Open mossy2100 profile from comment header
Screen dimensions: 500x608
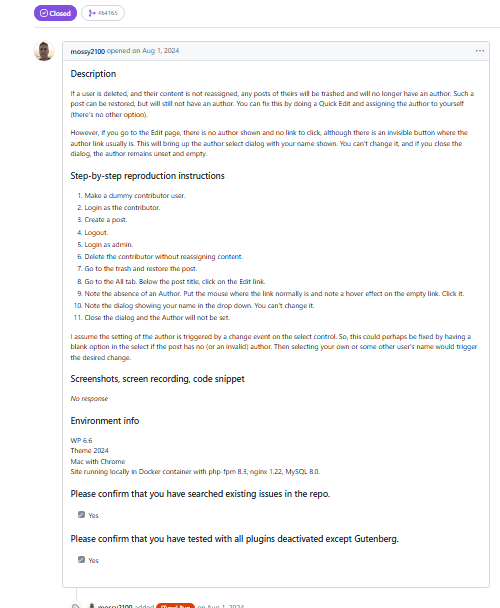click(88, 51)
